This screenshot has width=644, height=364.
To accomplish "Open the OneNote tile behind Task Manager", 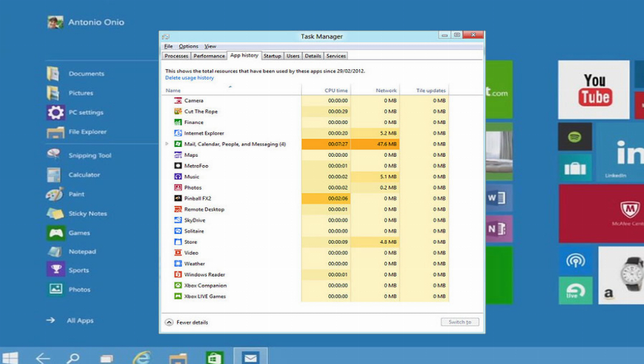I will (x=499, y=229).
